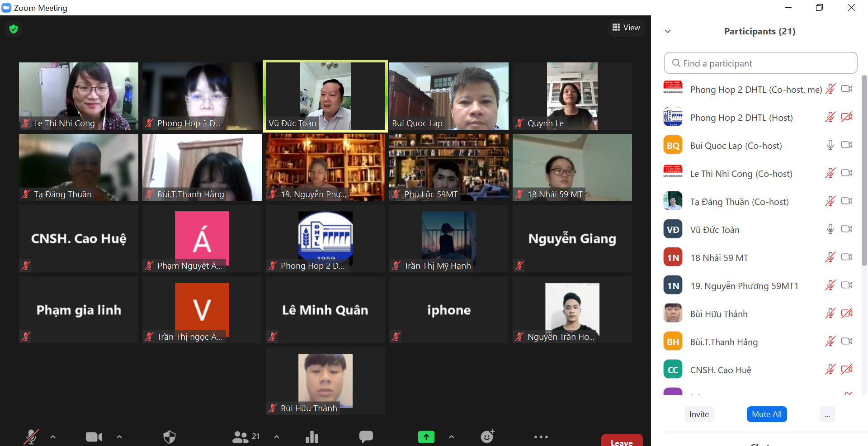Toggle the video camera in the bottom toolbar
868x446 pixels.
point(94,437)
